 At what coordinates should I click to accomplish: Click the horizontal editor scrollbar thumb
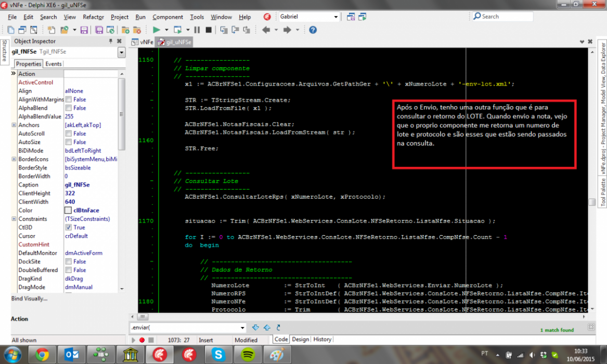click(x=143, y=317)
